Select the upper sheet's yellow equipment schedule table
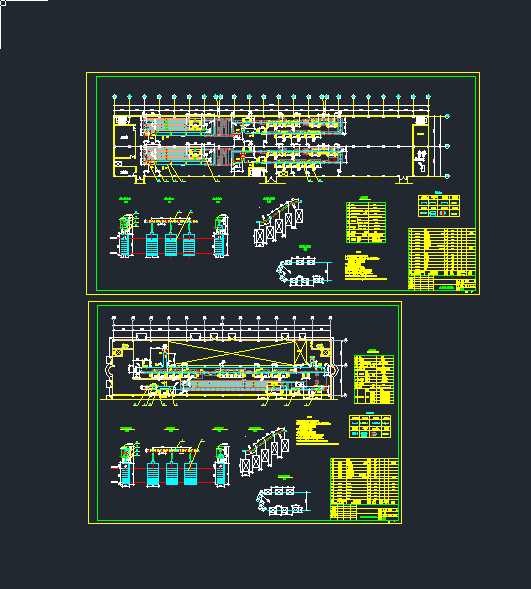 pos(442,259)
